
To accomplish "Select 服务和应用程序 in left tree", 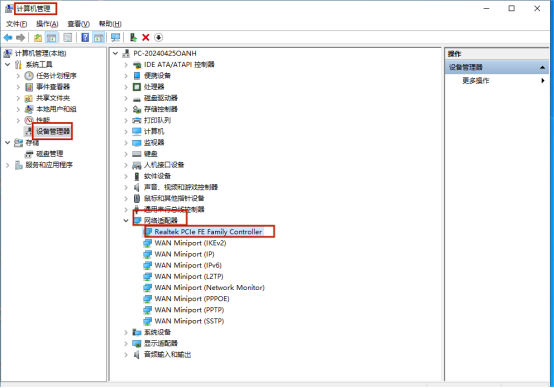I will click(49, 165).
